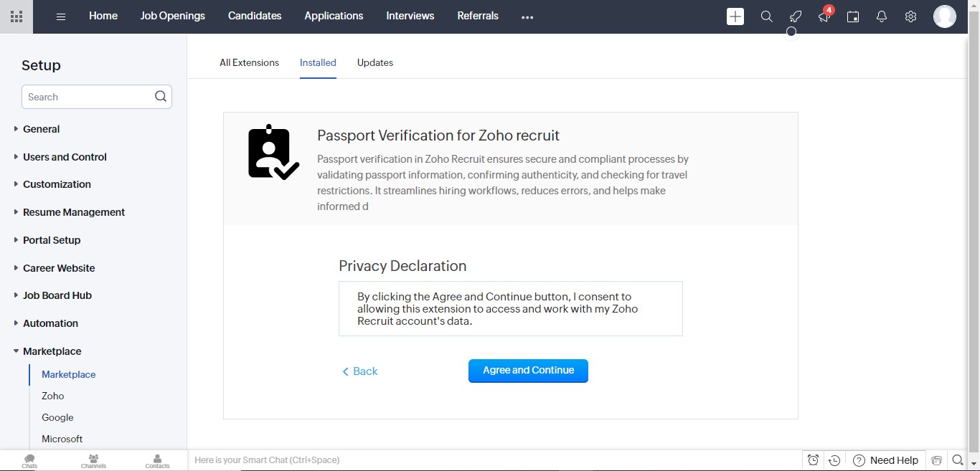This screenshot has width=980, height=471.
Task: Open the more modules ellipsis menu
Action: 527,17
